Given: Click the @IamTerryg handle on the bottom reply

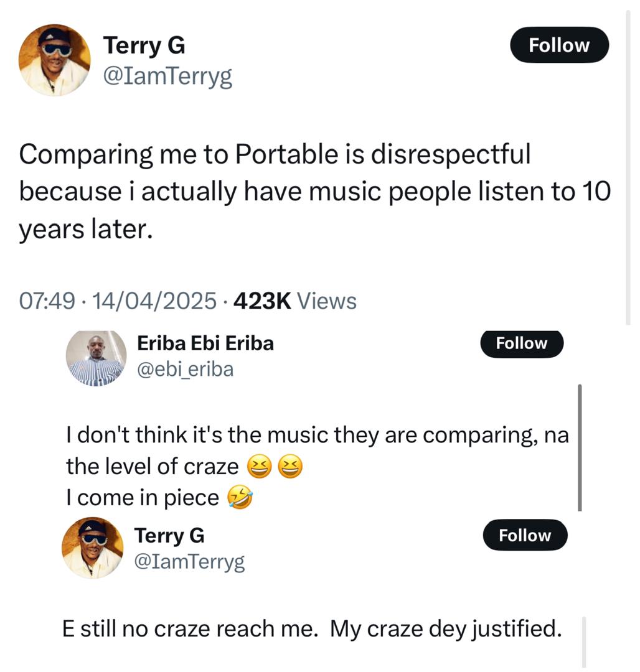Looking at the screenshot, I should [190, 562].
